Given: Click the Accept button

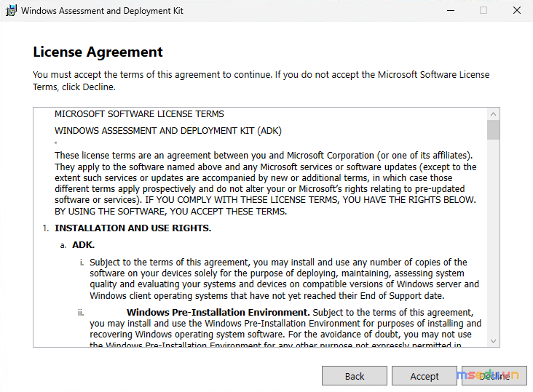Looking at the screenshot, I should (x=425, y=376).
